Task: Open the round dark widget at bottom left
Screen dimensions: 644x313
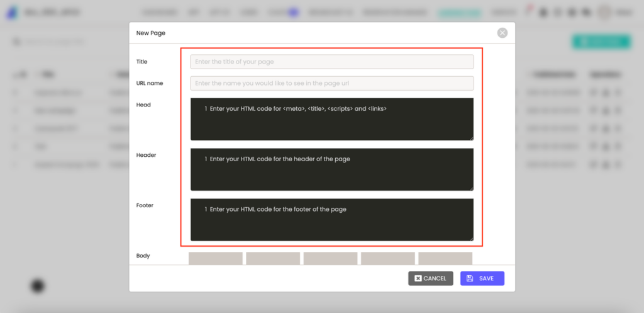Action: coord(38,286)
